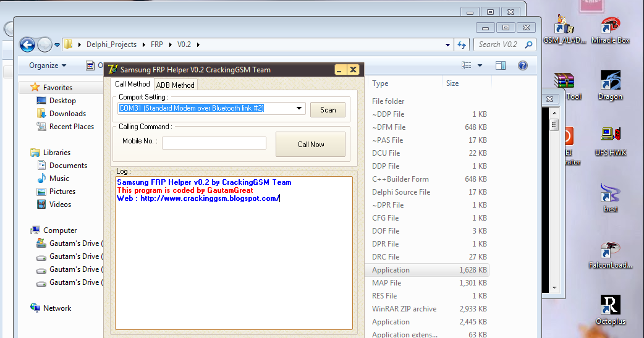
Task: Open Miracle Box desktop shortcut
Action: click(611, 30)
